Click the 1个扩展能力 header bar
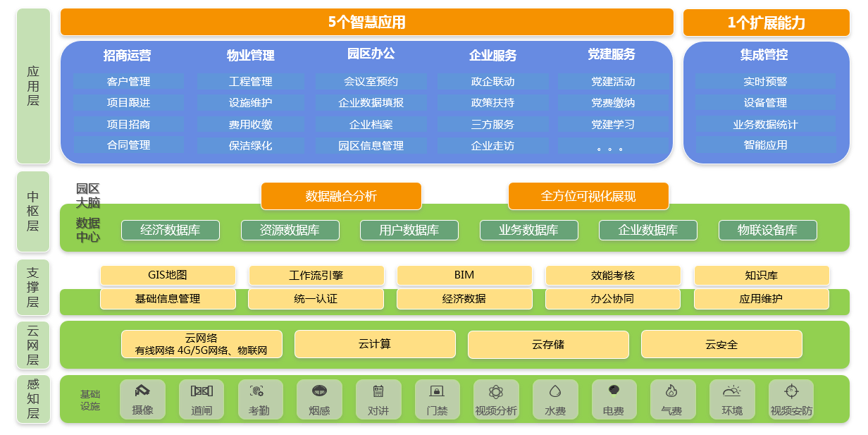Viewport: 868px width, 435px height. 767,23
